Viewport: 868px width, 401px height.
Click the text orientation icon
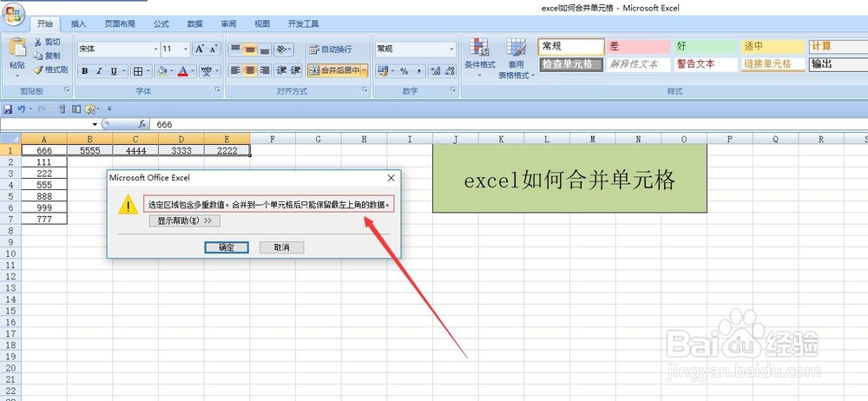coord(281,49)
